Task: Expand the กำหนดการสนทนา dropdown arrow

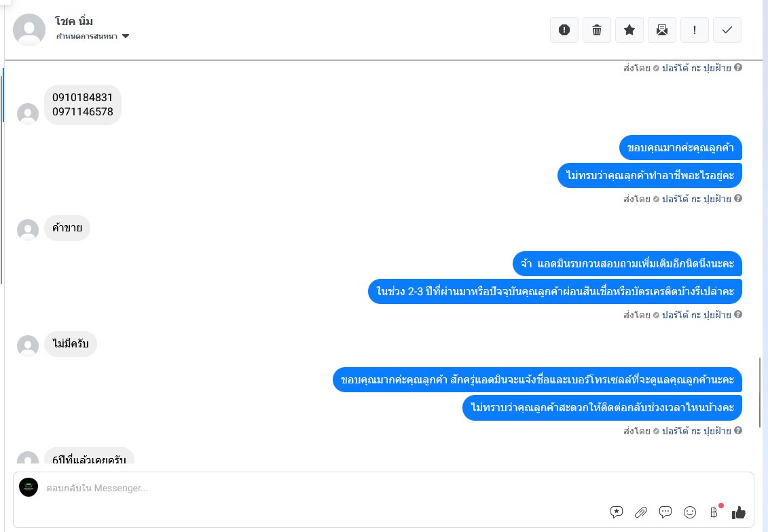Action: [126, 36]
